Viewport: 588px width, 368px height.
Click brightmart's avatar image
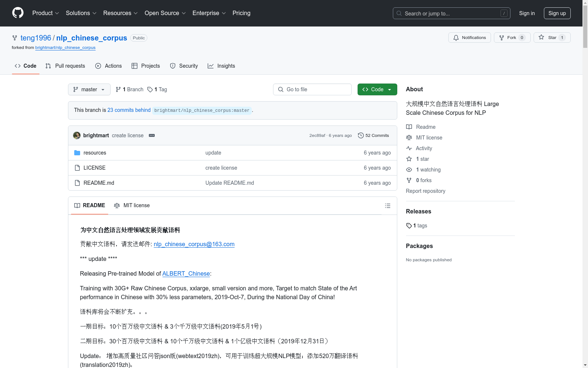point(77,135)
